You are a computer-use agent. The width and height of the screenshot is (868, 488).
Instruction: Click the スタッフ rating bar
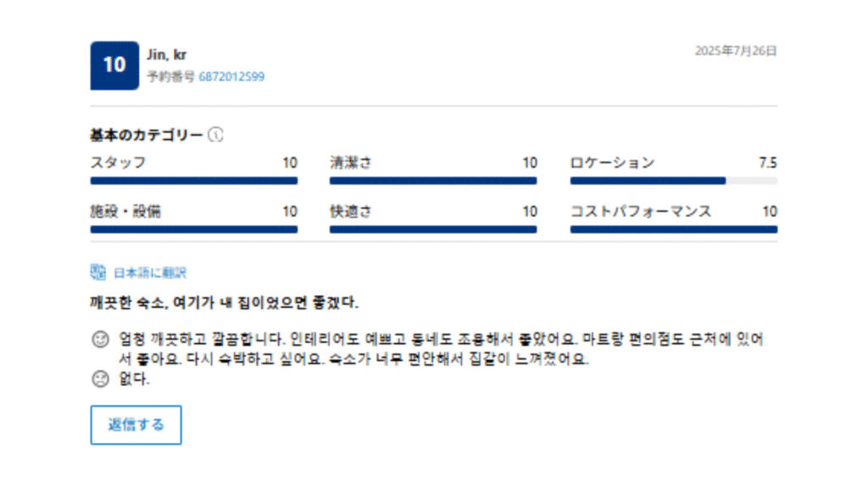pyautogui.click(x=193, y=180)
